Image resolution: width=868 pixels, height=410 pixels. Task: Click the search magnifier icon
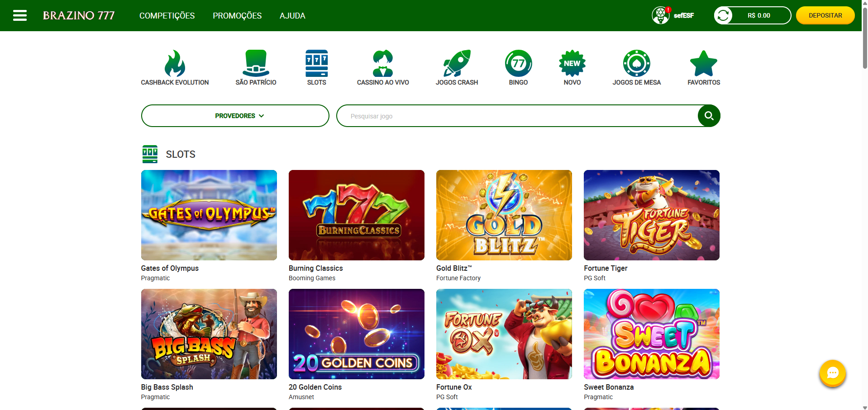(x=708, y=116)
